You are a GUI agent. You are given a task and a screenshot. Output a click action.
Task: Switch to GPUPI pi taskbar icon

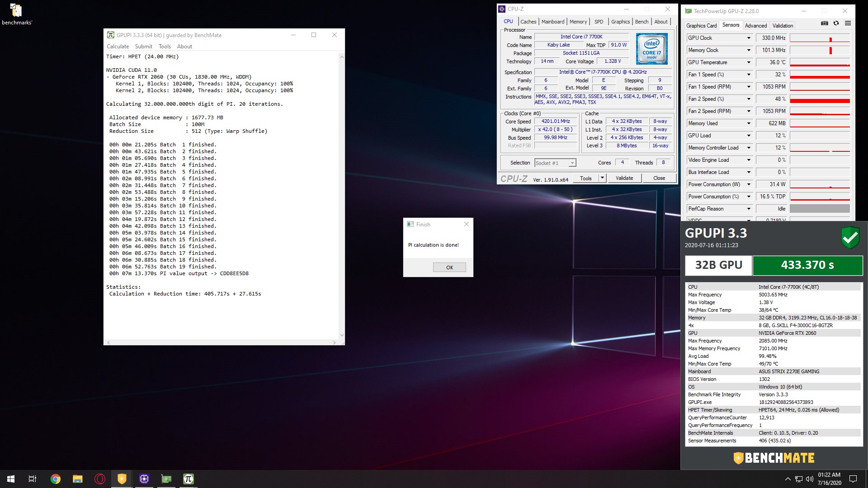[x=188, y=479]
